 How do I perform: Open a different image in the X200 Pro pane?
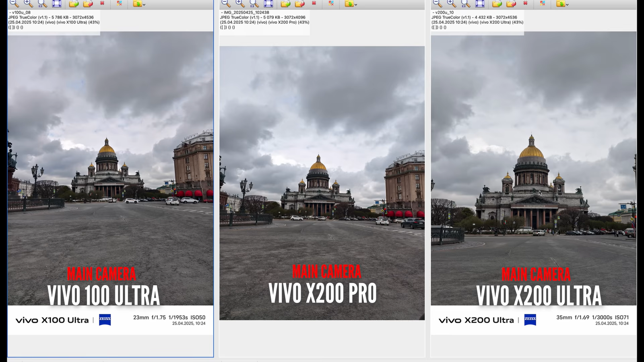285,4
